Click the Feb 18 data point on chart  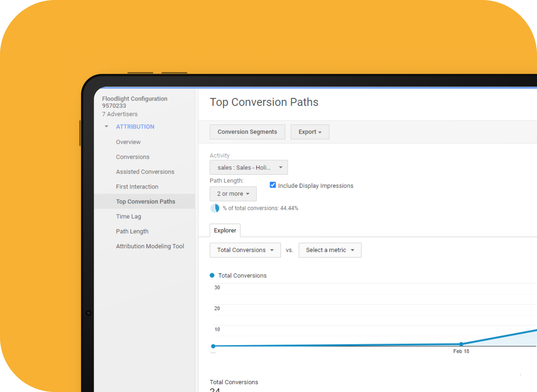[461, 344]
